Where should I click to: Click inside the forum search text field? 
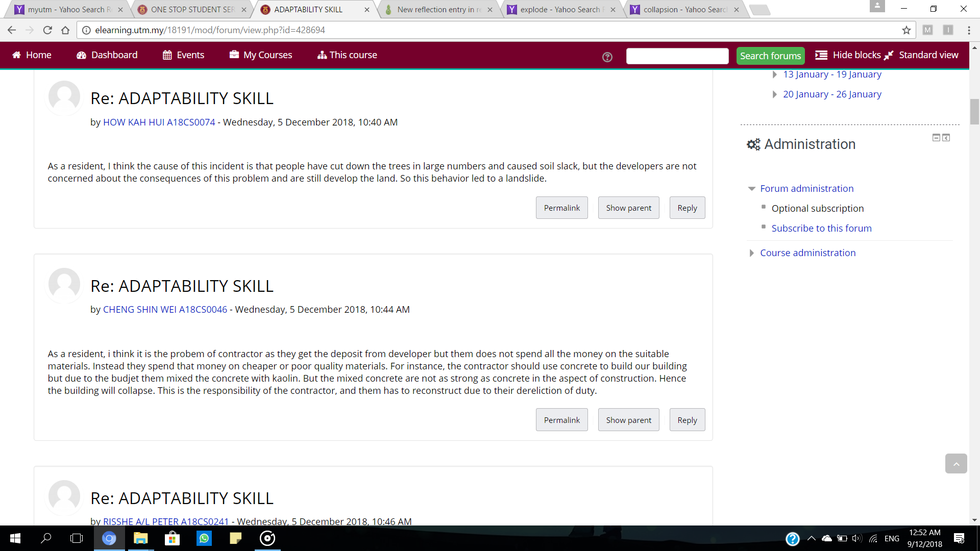click(677, 56)
